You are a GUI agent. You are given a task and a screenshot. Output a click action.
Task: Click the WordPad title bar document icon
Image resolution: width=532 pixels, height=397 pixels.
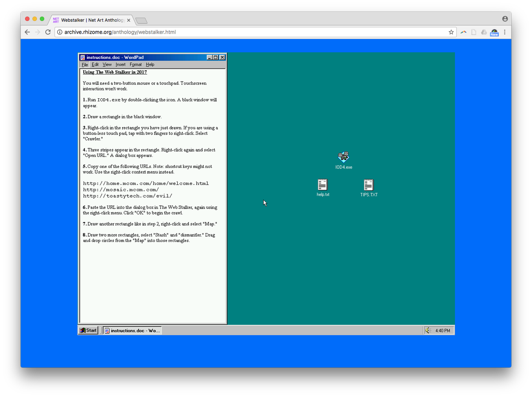point(83,57)
